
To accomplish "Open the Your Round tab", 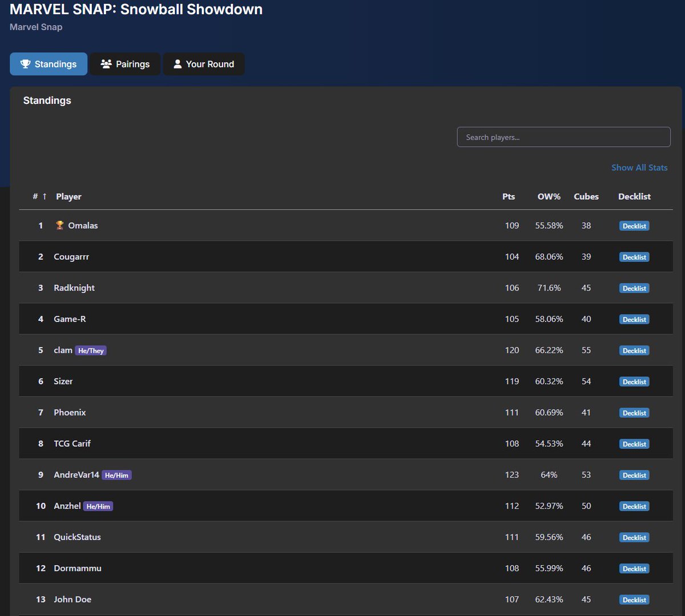I will tap(204, 64).
